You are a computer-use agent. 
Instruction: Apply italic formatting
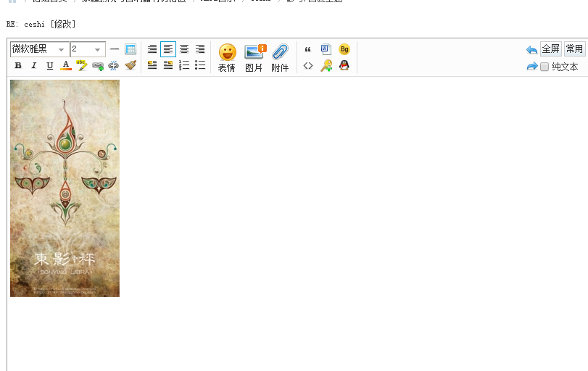click(34, 66)
